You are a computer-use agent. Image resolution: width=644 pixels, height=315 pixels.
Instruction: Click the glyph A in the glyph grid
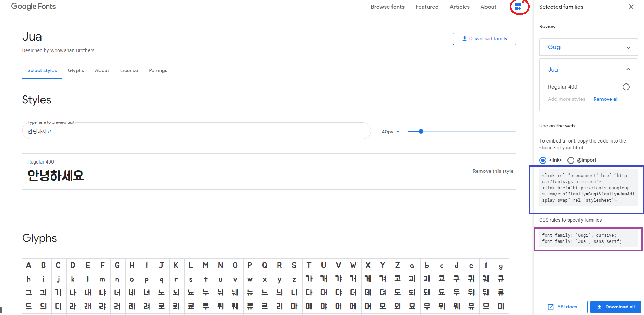pyautogui.click(x=29, y=265)
